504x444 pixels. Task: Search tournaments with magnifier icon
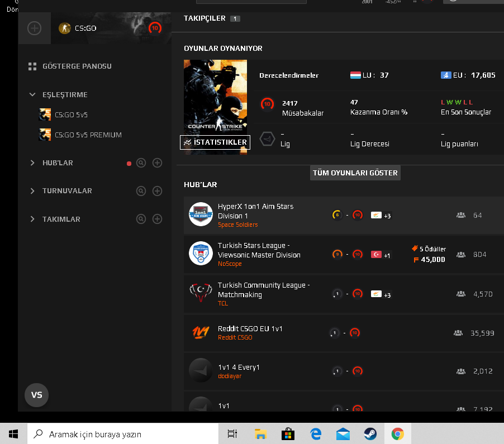(x=141, y=191)
